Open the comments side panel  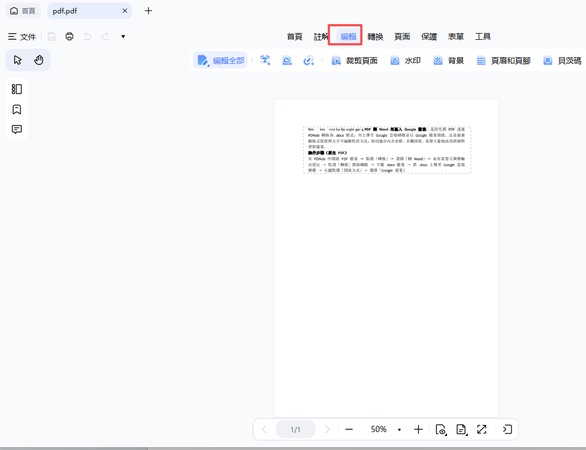coord(16,129)
